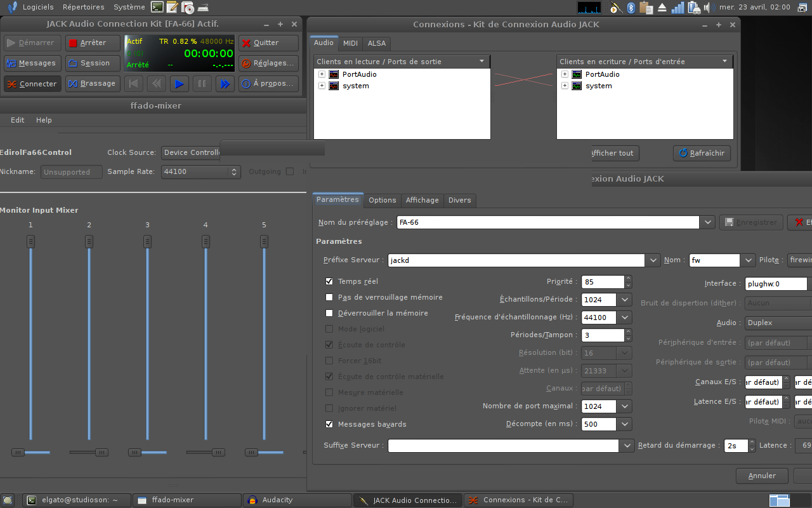The height and width of the screenshot is (508, 812).
Task: Switch to the ALSA tab in Connexions
Action: 377,43
